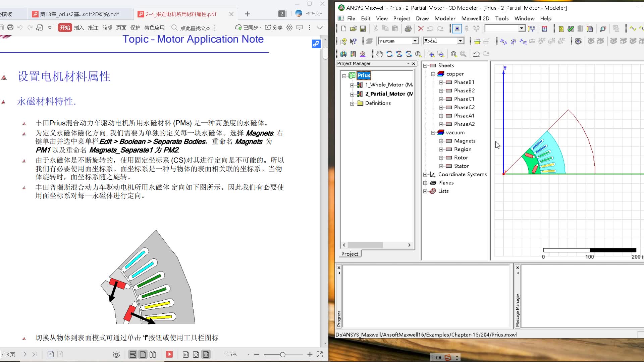Open the Tools menu in Maxwell
This screenshot has height=362, width=644.
pos(502,18)
